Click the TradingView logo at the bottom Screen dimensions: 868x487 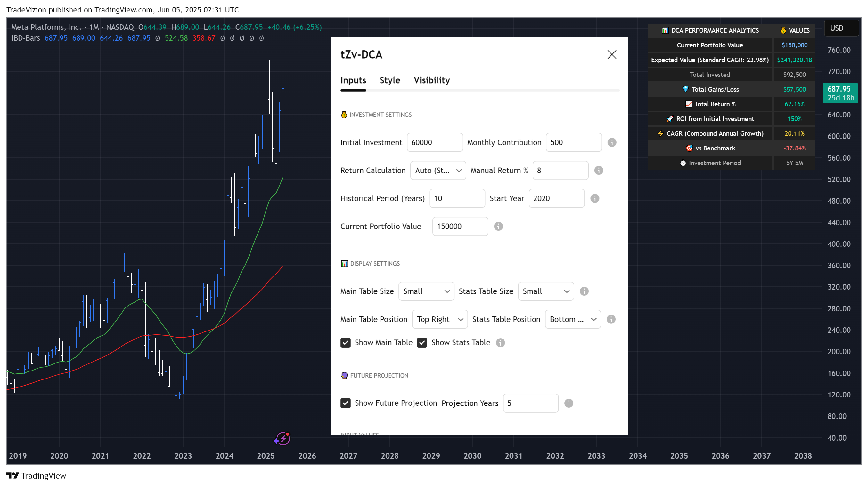(x=37, y=475)
